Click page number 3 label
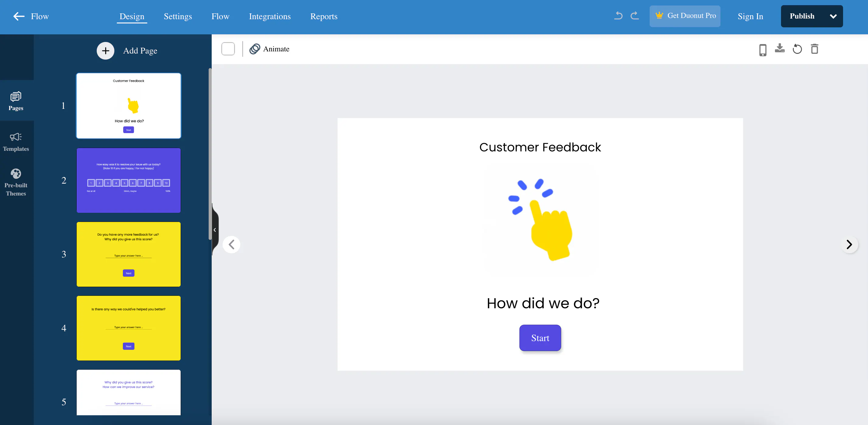The image size is (868, 425). coord(64,254)
